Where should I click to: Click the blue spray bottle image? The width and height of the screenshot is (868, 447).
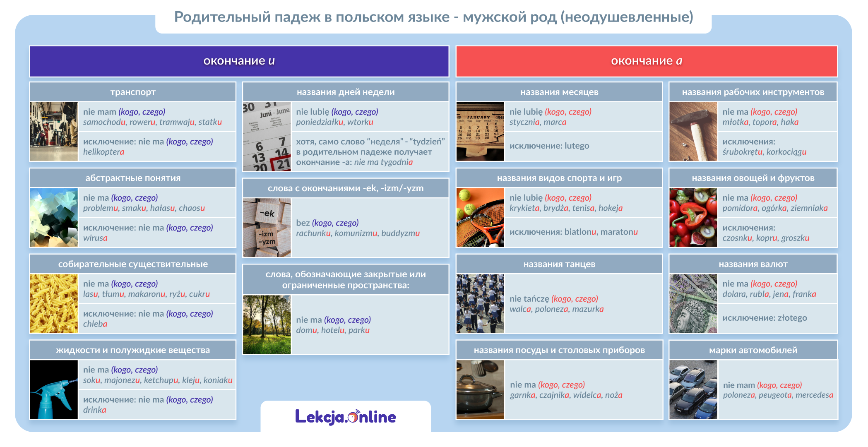(x=54, y=389)
